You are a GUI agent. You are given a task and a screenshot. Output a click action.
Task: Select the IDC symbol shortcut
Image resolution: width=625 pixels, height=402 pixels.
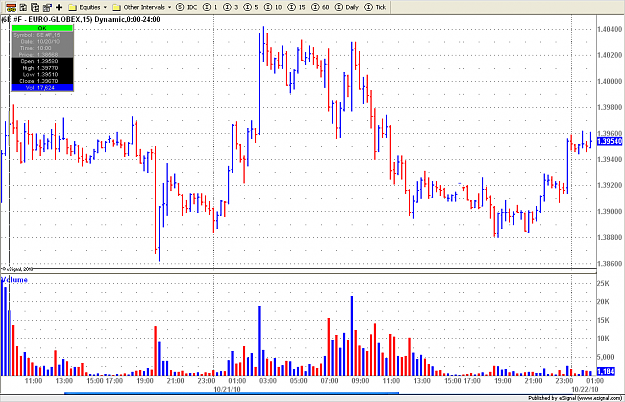click(x=187, y=7)
